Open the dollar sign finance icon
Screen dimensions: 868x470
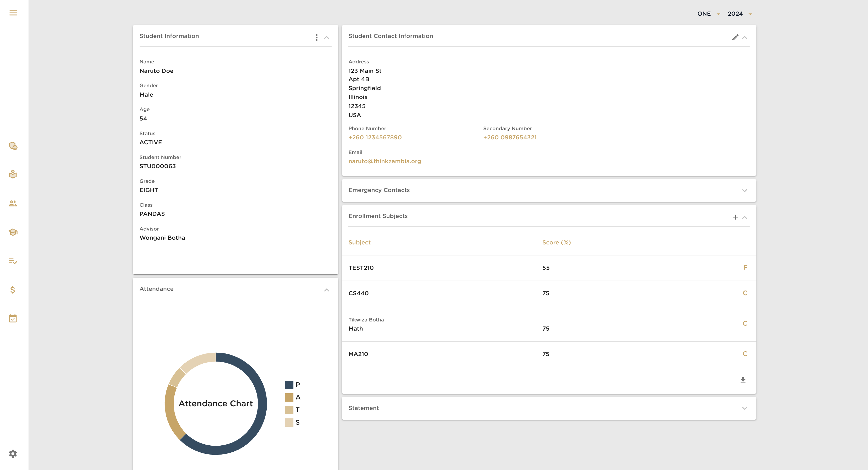[13, 289]
